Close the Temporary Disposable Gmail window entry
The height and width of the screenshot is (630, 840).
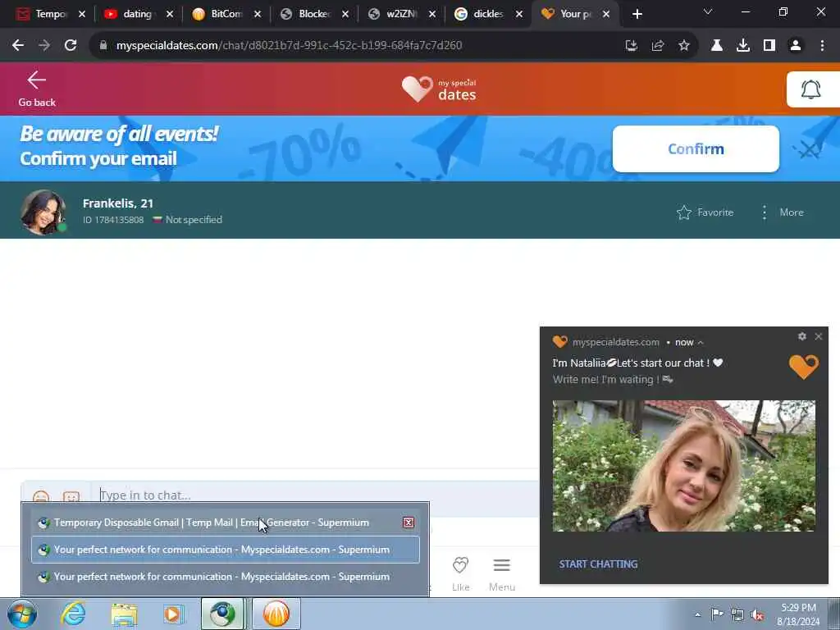[409, 523]
